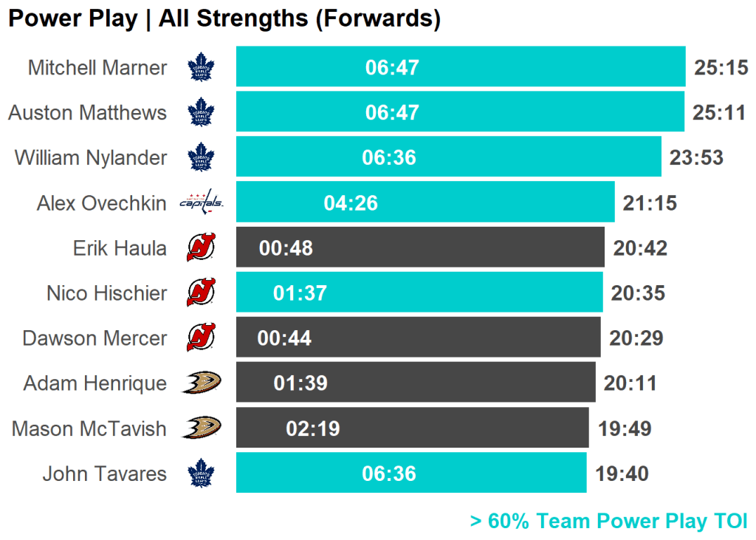This screenshot has width=756, height=540.
Task: Click the Devils logo beside Dawson Mercer
Action: pyautogui.click(x=201, y=338)
